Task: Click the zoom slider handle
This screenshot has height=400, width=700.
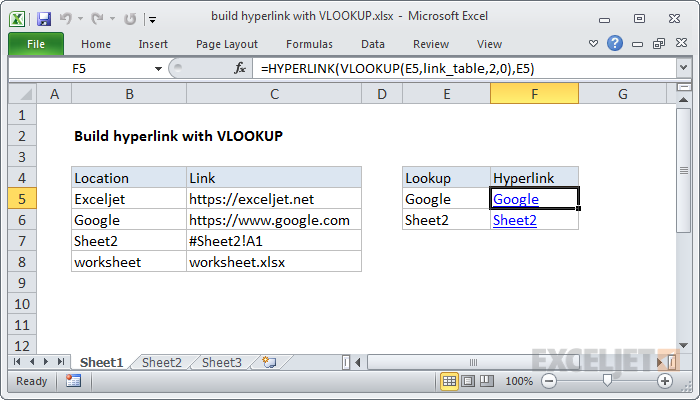Action: tap(607, 381)
